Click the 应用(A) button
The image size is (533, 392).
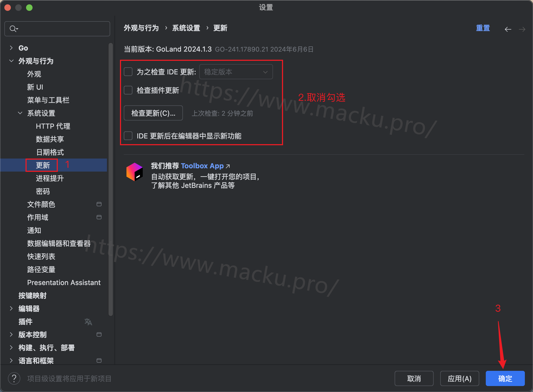click(460, 378)
